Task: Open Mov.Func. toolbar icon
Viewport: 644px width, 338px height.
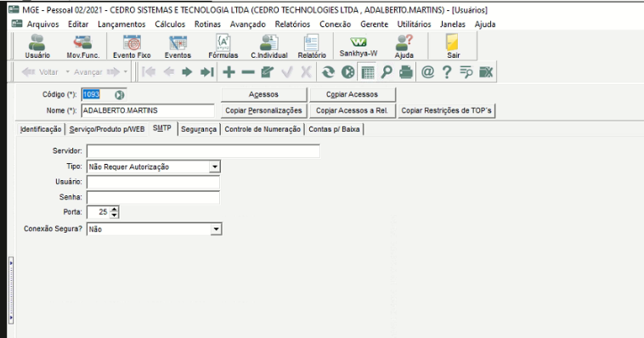Action: [x=83, y=46]
